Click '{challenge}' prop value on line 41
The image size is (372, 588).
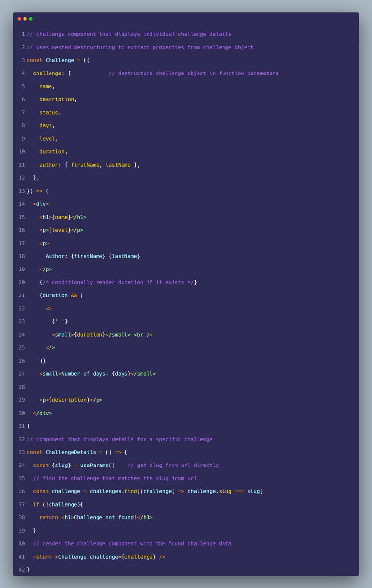coord(138,557)
